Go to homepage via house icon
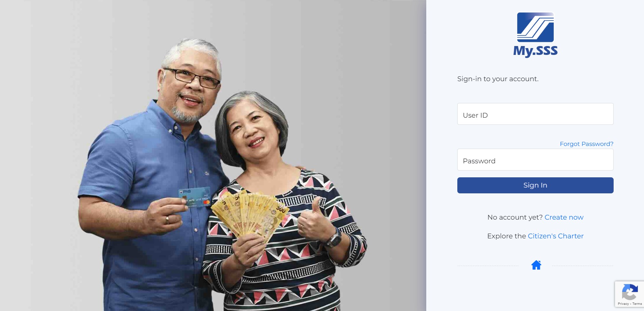Viewport: 644px width, 311px height. pos(536,265)
